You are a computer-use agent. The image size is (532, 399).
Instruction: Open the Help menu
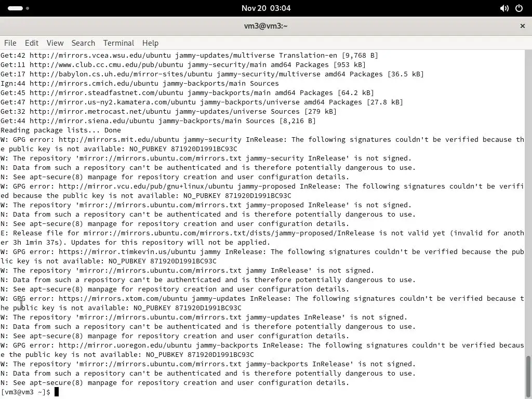(x=150, y=43)
